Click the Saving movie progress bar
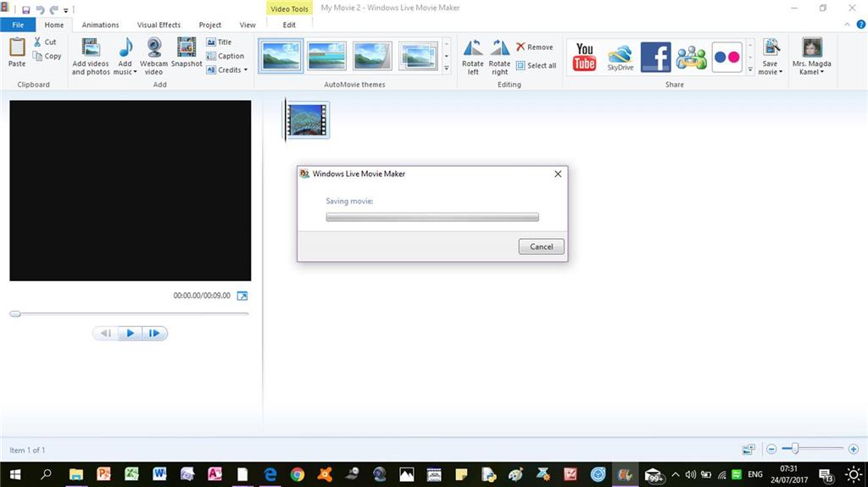Viewport: 868px width, 487px height. [x=432, y=218]
